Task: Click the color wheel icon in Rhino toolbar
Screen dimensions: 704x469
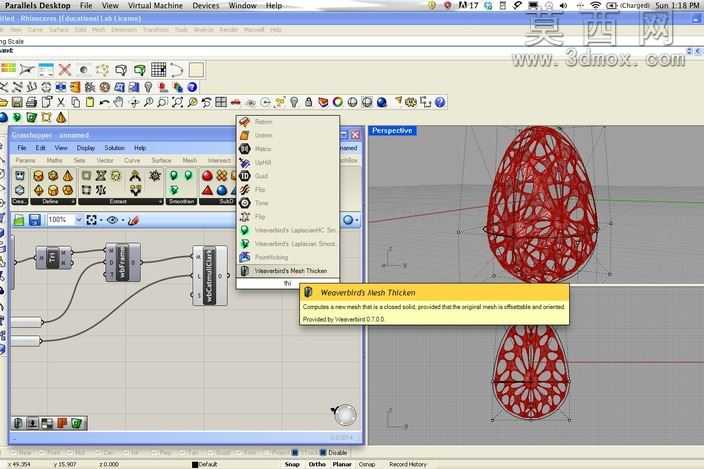Action: [x=338, y=103]
